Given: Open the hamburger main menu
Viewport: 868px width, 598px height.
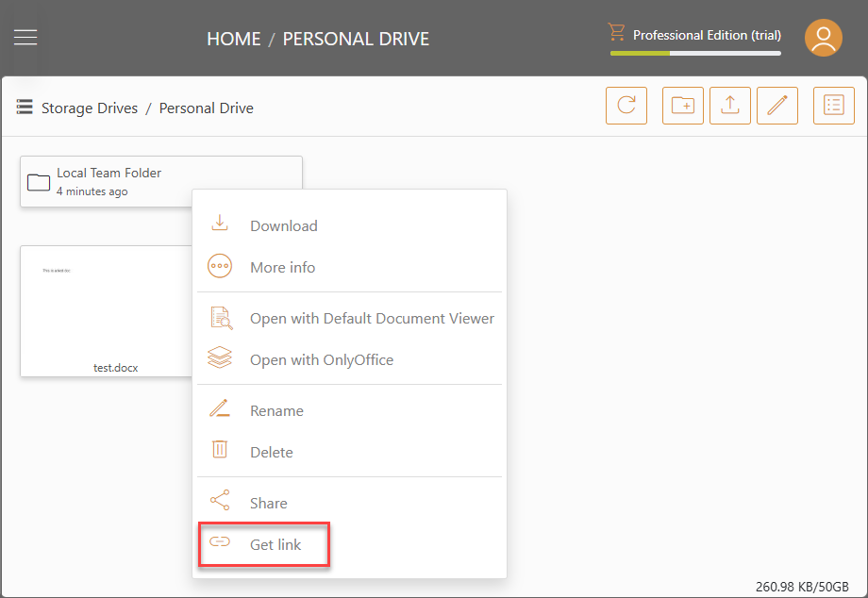Looking at the screenshot, I should (25, 38).
